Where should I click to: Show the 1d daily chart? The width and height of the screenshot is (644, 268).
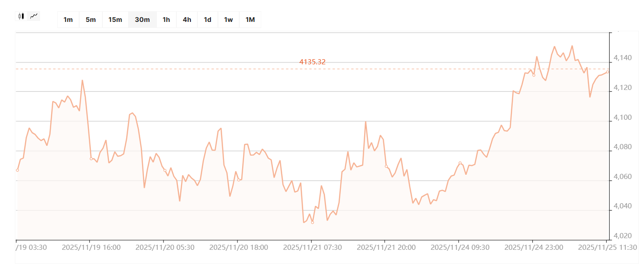pos(208,20)
